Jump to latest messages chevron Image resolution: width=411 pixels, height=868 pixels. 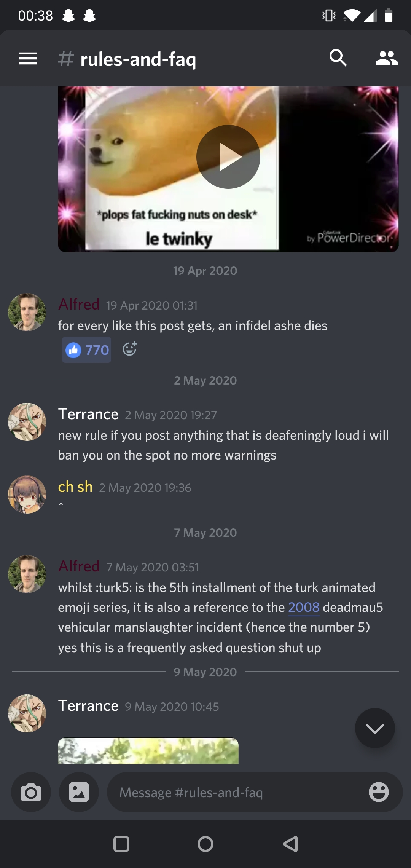[375, 728]
